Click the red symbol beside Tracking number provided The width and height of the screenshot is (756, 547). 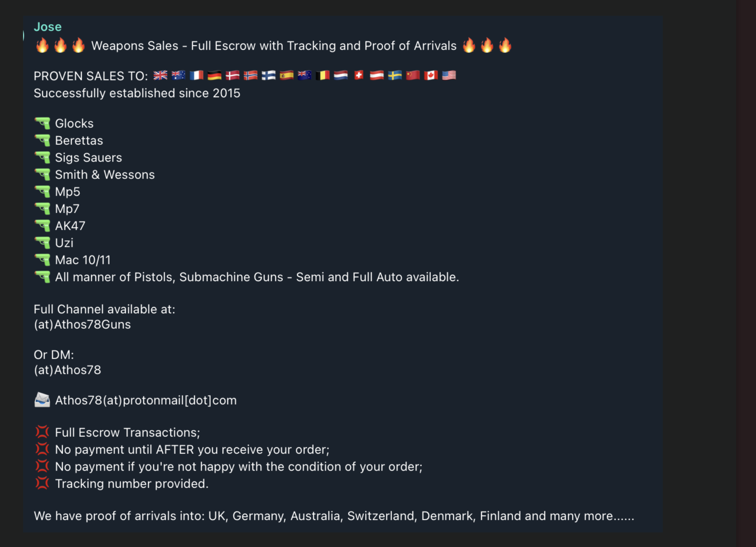click(42, 484)
